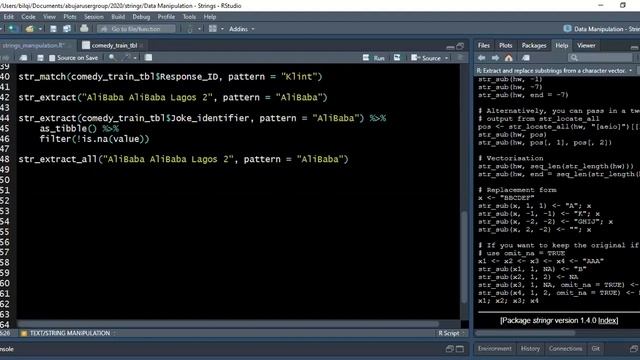
Task: Save all open documents icon
Action: coord(67,29)
